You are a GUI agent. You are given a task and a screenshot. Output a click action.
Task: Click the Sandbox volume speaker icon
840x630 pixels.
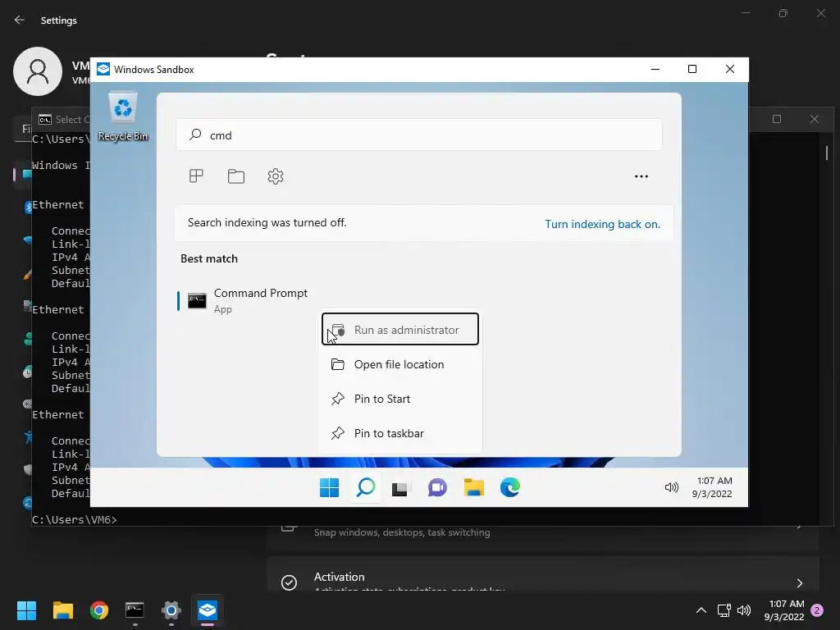(x=671, y=487)
